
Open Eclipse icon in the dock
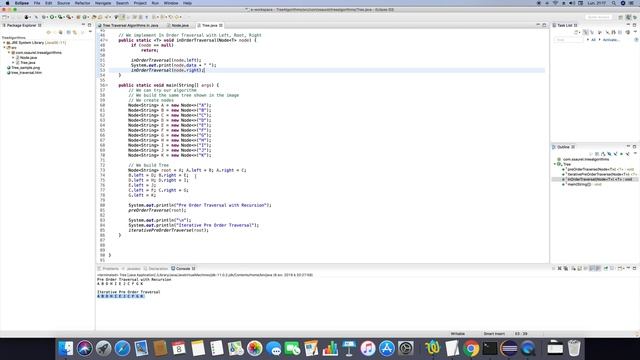tap(509, 349)
